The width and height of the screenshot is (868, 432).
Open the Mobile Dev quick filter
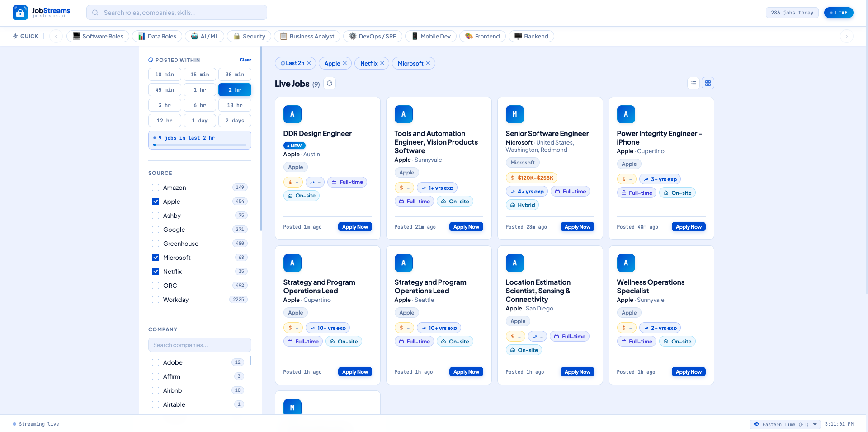click(x=431, y=36)
